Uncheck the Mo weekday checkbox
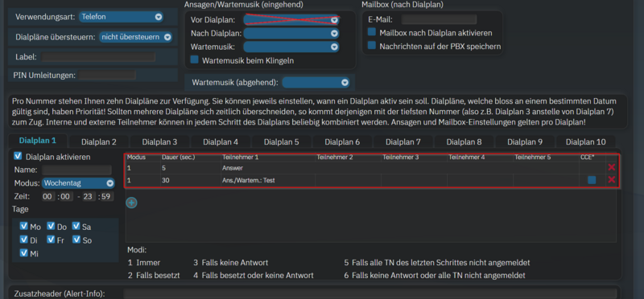Viewport: 644px width, 299px height. [x=23, y=226]
